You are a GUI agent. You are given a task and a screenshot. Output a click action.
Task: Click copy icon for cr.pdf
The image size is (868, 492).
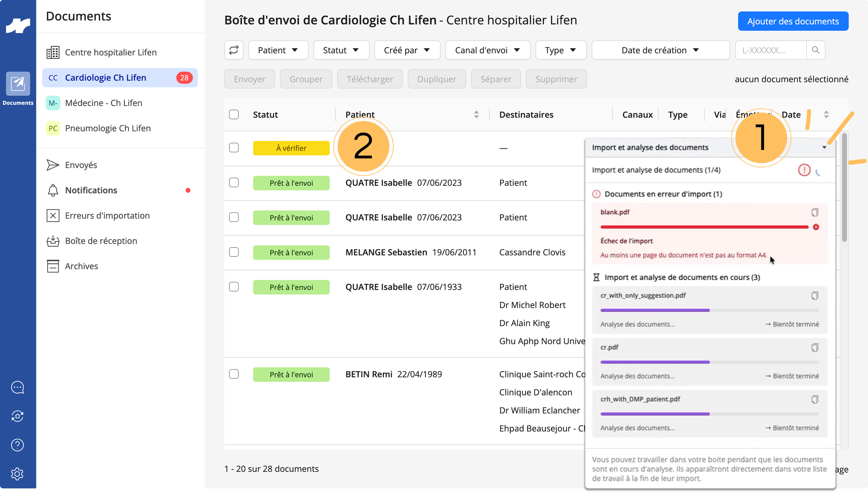click(x=815, y=347)
